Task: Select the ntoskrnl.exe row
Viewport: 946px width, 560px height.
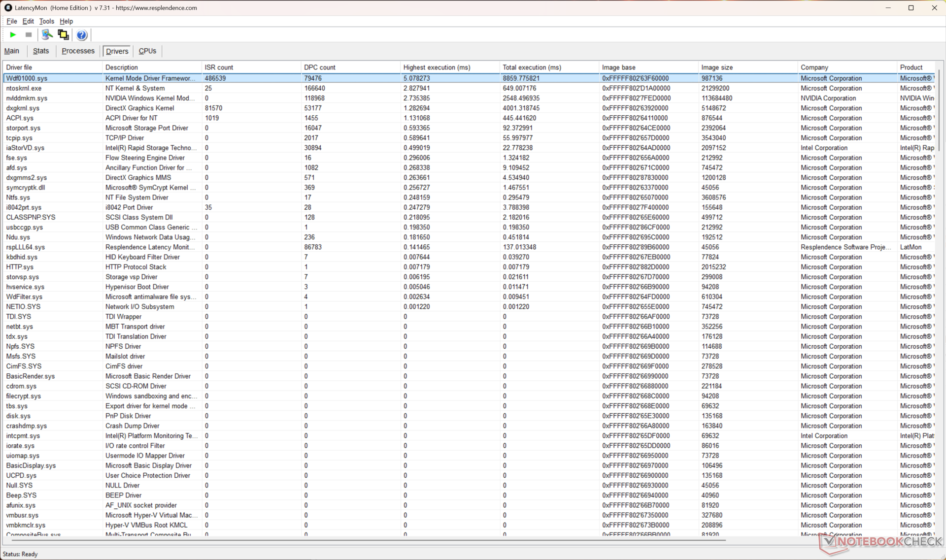Action: 469,88
